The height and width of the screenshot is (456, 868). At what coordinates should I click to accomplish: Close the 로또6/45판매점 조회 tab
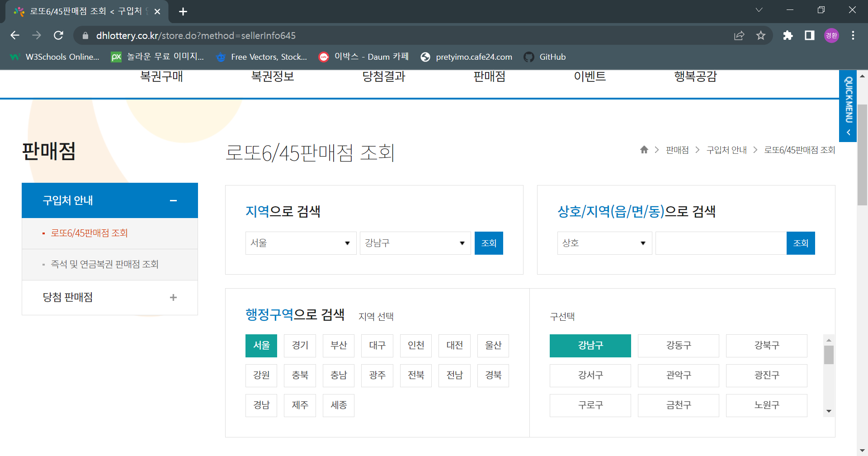pyautogui.click(x=157, y=11)
